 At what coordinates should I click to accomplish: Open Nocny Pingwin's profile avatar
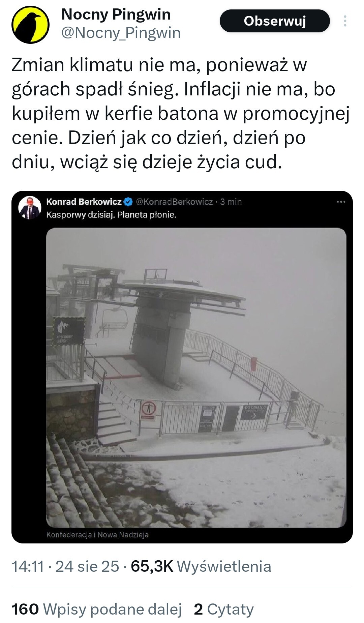point(31,25)
